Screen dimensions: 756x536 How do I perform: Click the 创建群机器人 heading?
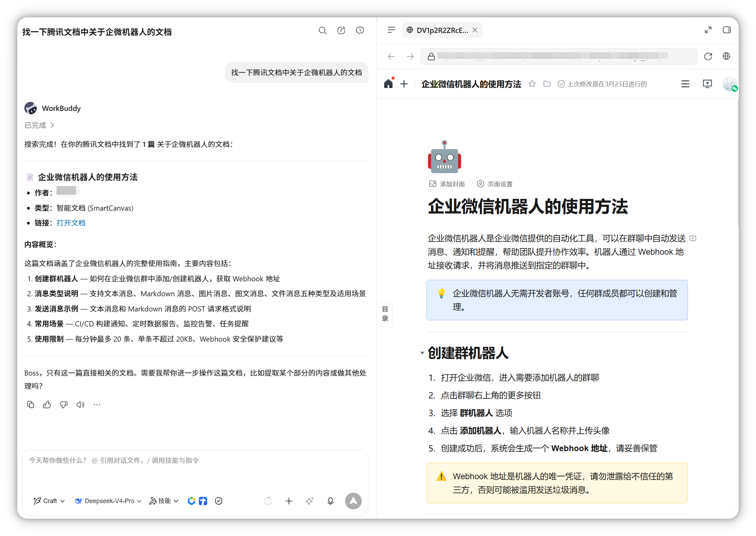pyautogui.click(x=468, y=353)
